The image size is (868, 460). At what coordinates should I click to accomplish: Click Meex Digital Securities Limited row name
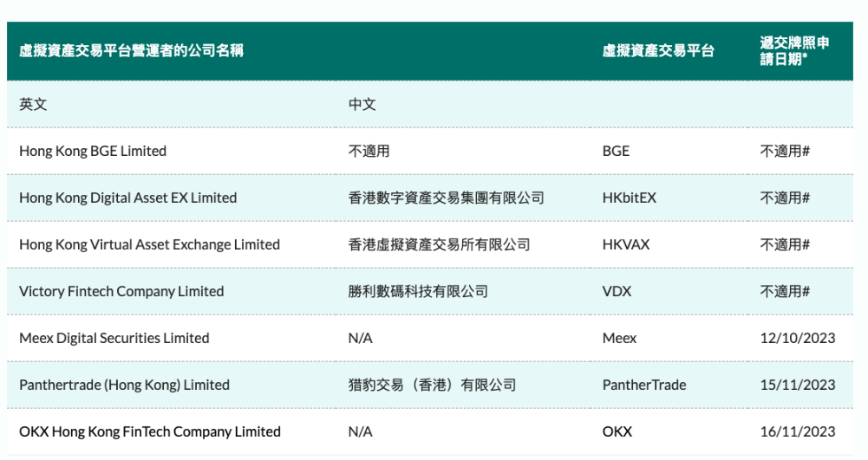[x=114, y=338]
